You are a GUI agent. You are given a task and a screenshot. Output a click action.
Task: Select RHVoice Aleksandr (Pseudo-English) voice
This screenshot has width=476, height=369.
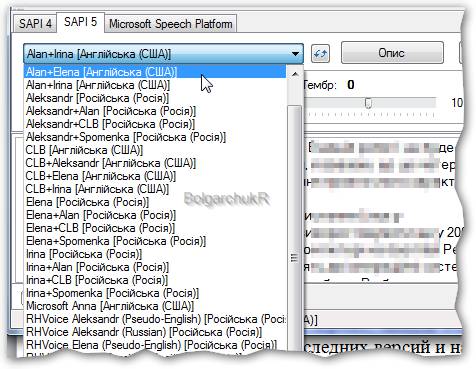pos(155,319)
